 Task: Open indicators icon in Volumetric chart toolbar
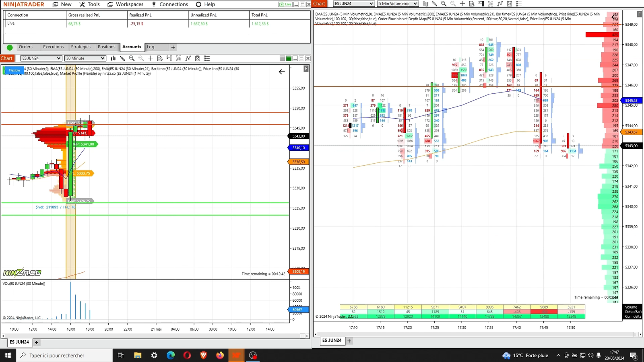pos(490,4)
